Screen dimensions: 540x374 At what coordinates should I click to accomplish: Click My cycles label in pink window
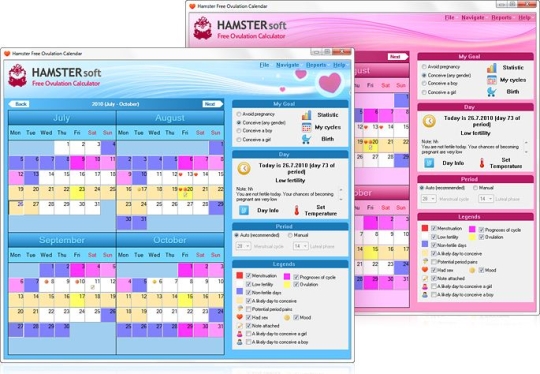[x=513, y=80]
